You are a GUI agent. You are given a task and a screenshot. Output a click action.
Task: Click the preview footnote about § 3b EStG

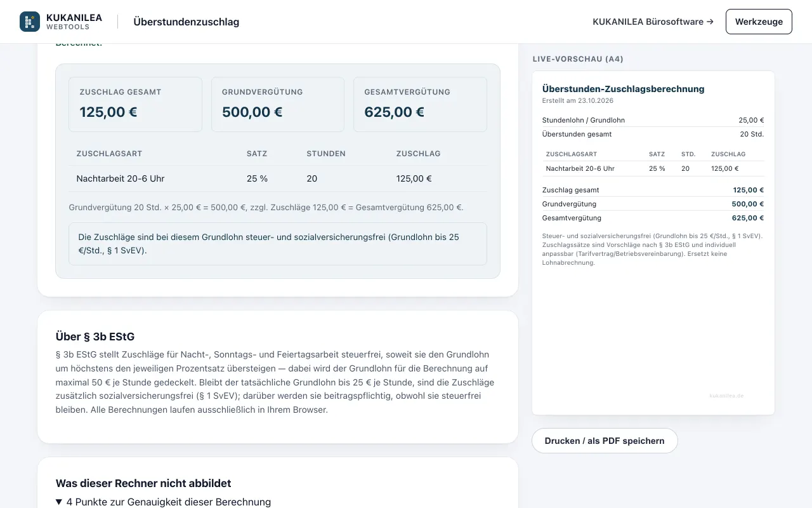653,249
